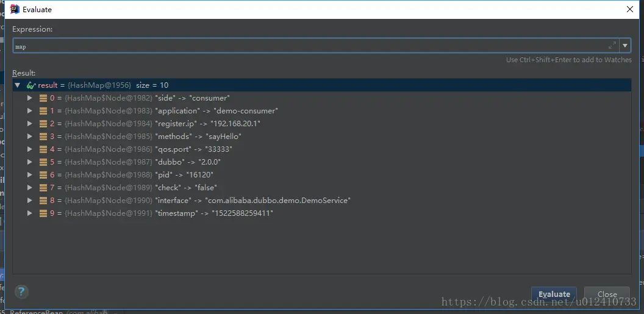Click the Result label

coord(24,73)
